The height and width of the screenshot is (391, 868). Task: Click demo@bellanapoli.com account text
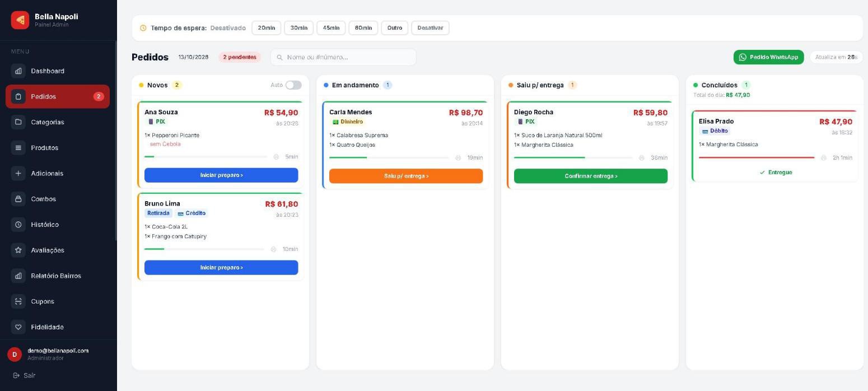pyautogui.click(x=58, y=351)
